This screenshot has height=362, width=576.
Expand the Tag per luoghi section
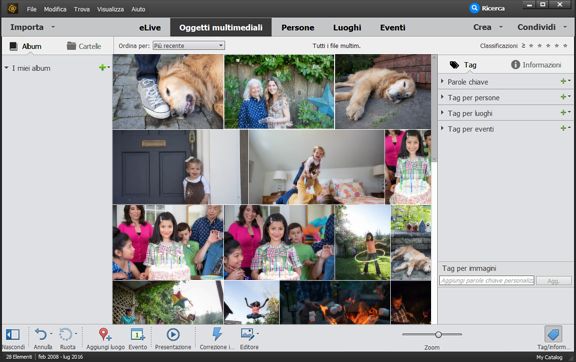pos(442,112)
